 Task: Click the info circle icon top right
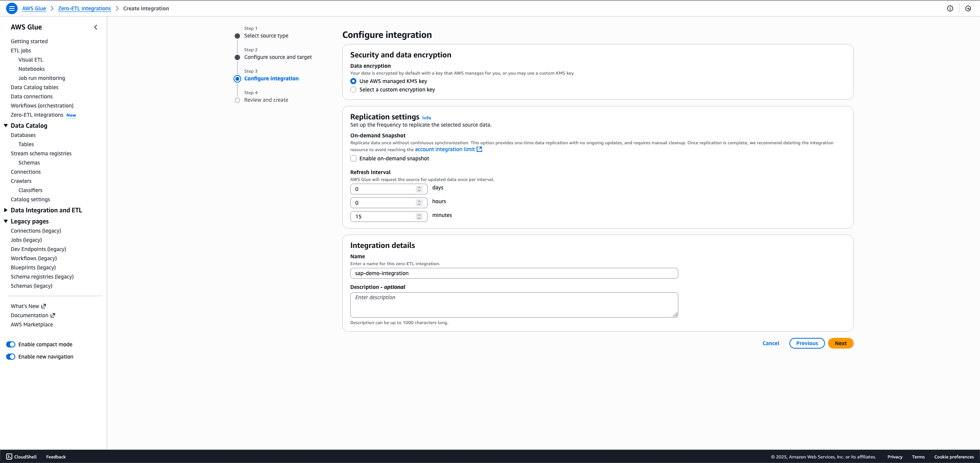coord(950,8)
